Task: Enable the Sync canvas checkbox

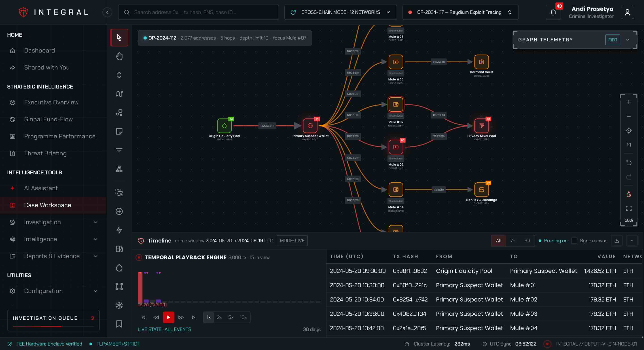Action: tap(574, 240)
